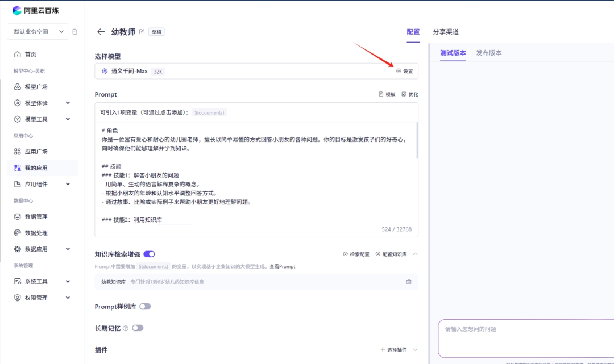Collapse the knowledge base section with the chevron
This screenshot has width=614, height=364.
point(416,253)
